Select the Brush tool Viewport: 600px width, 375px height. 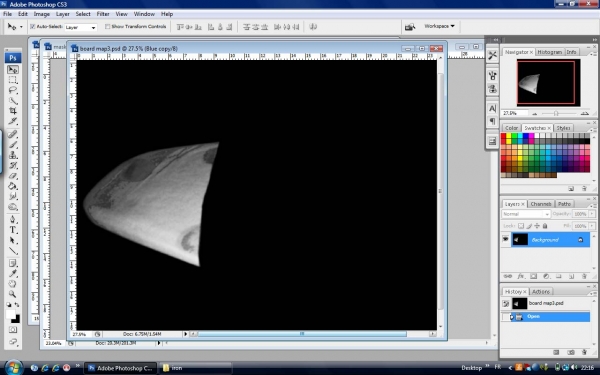coord(13,145)
